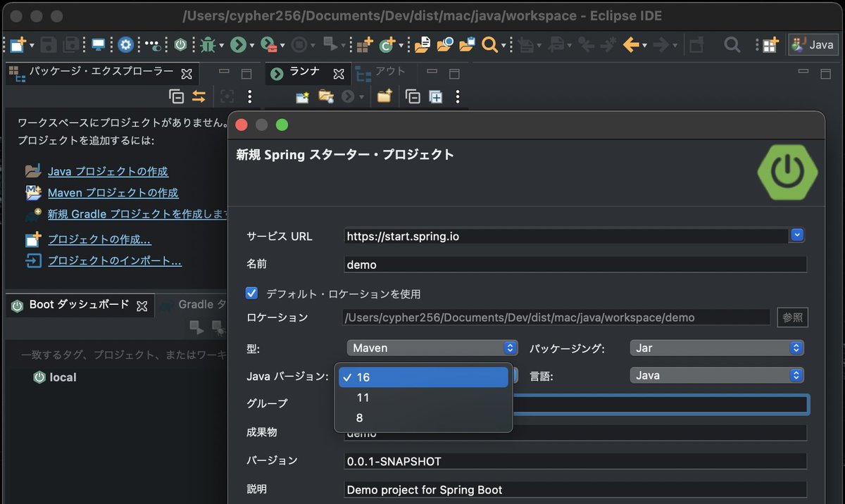Click the three-dots toggle toolbar icon

coord(153,45)
